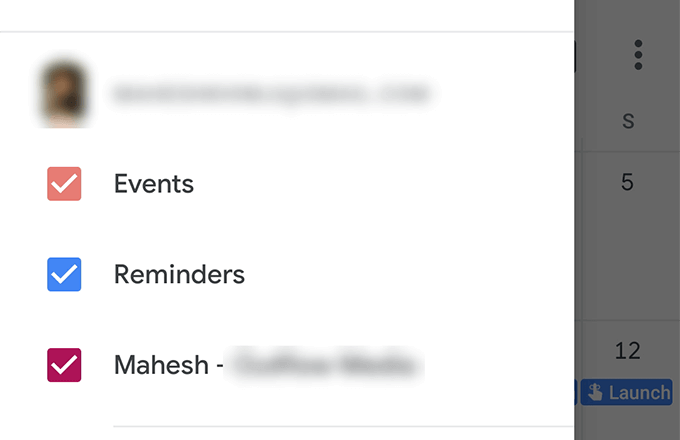The image size is (680, 440).
Task: Click the profile avatar photo
Action: click(64, 94)
